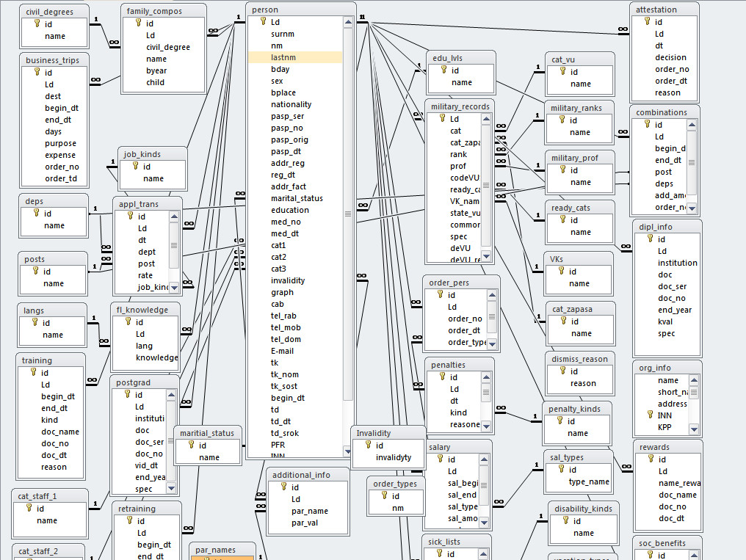Screen dimensions: 746x560
Task: Click key icon next to INN in org_info
Action: pyautogui.click(x=651, y=415)
